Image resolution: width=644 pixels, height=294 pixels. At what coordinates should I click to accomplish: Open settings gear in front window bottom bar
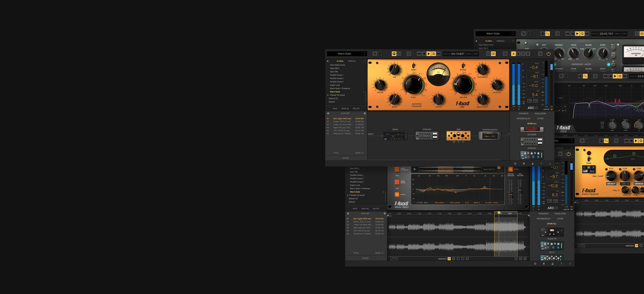(515, 164)
